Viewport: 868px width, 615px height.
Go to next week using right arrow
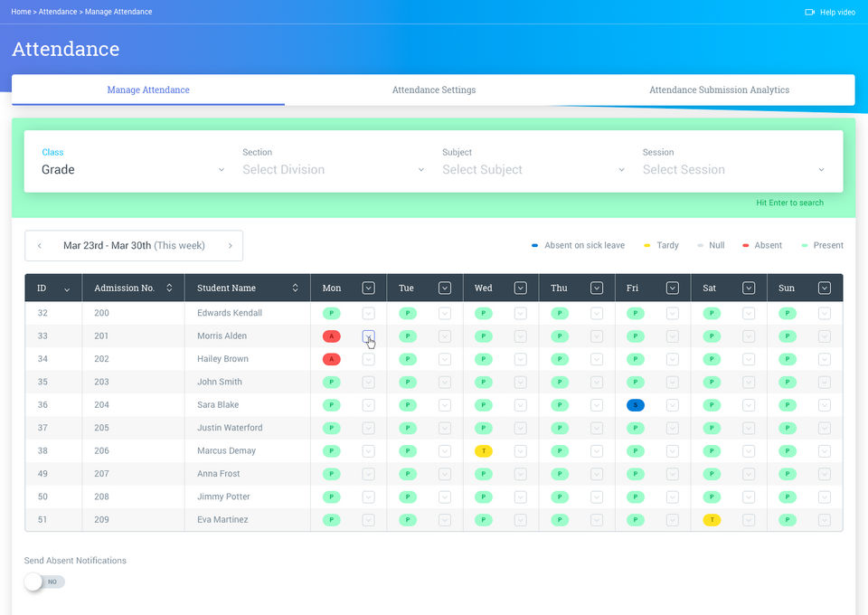click(x=230, y=246)
